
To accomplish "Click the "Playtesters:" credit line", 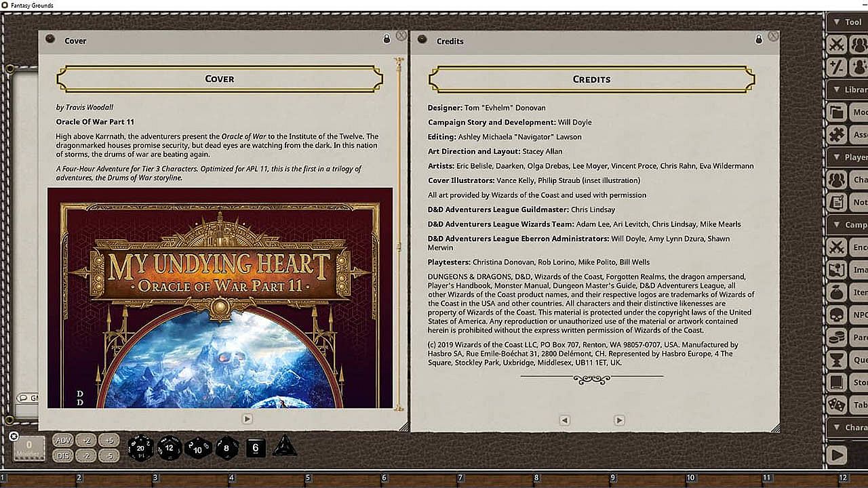I will 538,262.
